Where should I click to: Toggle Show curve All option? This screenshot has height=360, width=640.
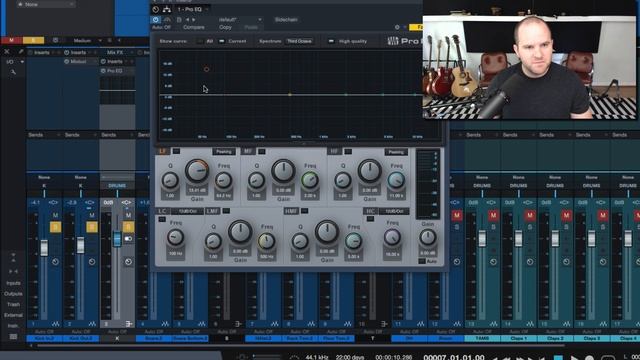[x=200, y=41]
